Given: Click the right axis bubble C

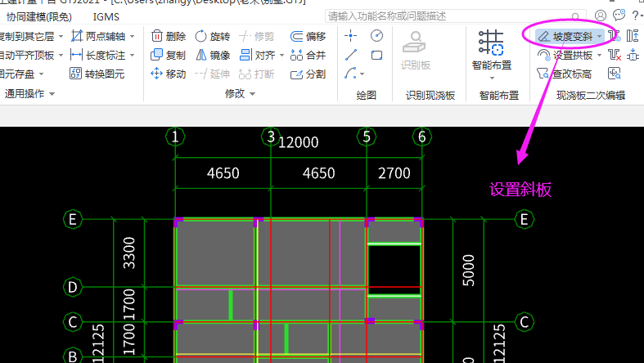Looking at the screenshot, I should pyautogui.click(x=524, y=321).
